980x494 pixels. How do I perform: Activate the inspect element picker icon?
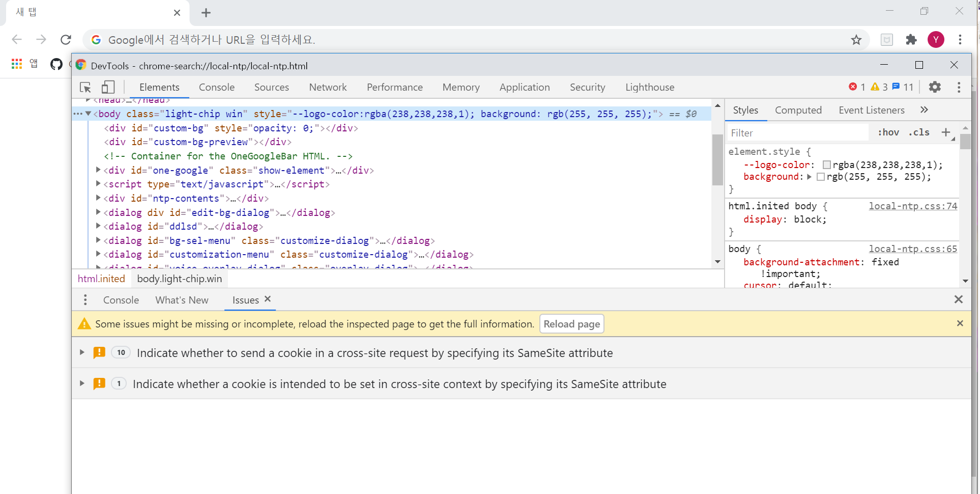tap(85, 87)
